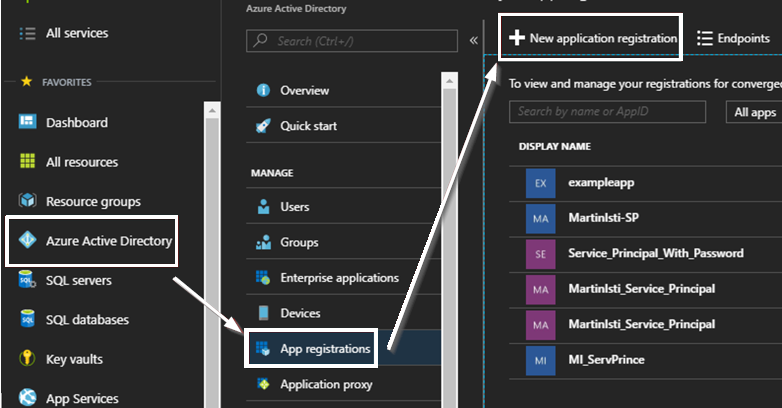Click the MA tile of MartinIsti-SP
Image resolution: width=782 pixels, height=408 pixels.
[541, 218]
